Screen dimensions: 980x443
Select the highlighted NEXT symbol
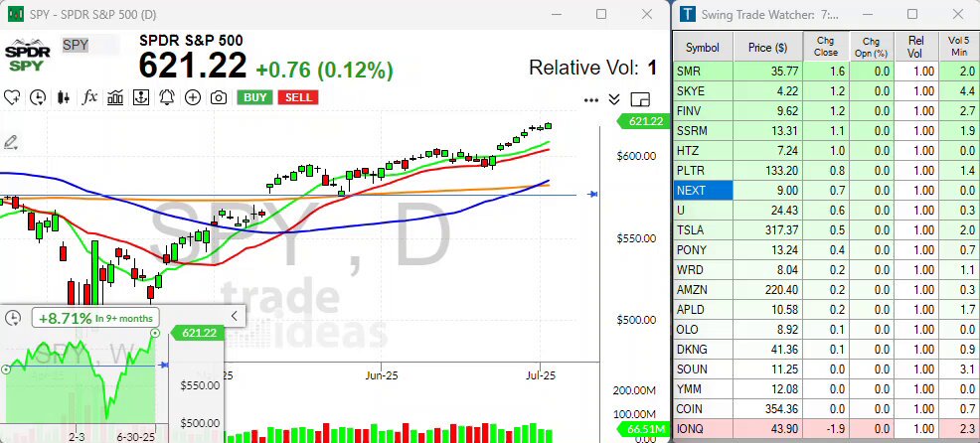(x=703, y=191)
